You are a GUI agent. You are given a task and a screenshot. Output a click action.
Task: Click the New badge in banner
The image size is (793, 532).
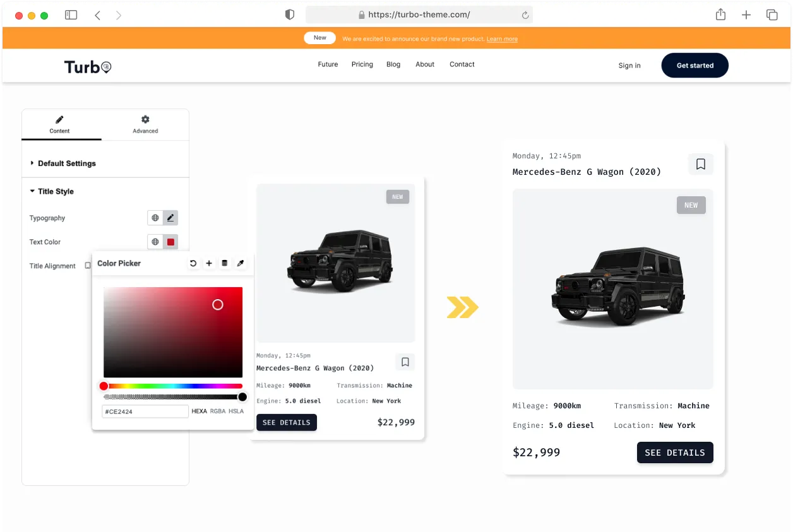tap(320, 38)
